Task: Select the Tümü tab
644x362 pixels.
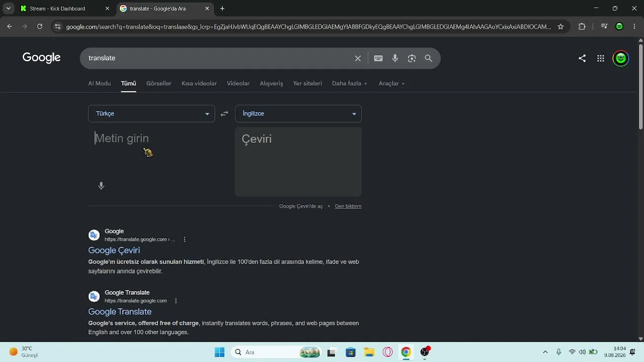Action: (128, 83)
